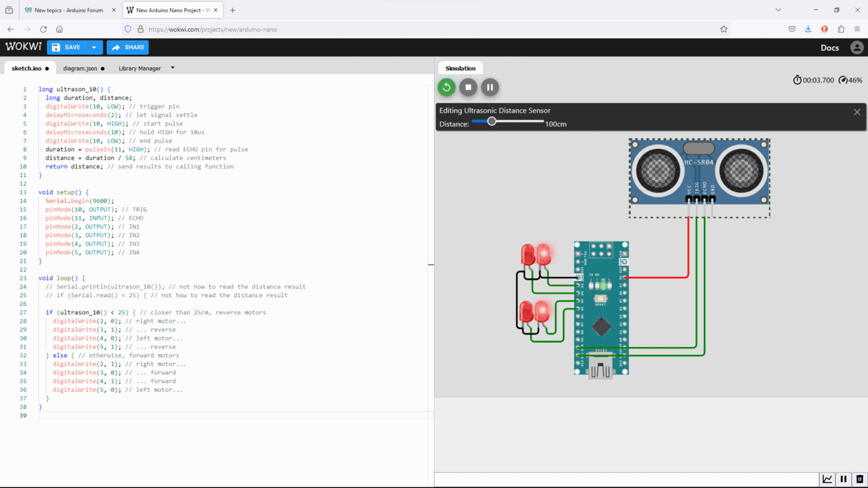Click the tracking protection shield icon
Screen dimensions: 868x488
(127, 29)
